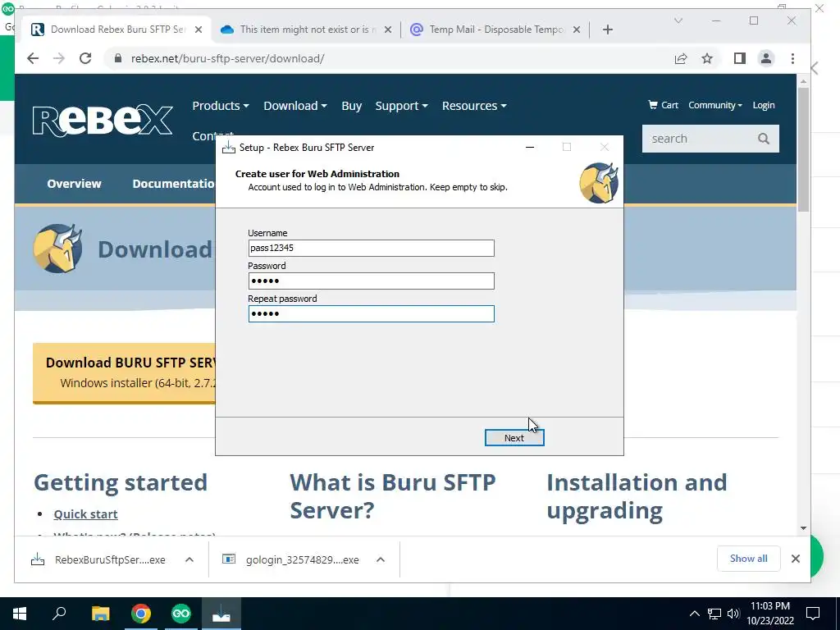Click the Buru mascot logo in Setup header
Screen dimensions: 840x630
599,183
